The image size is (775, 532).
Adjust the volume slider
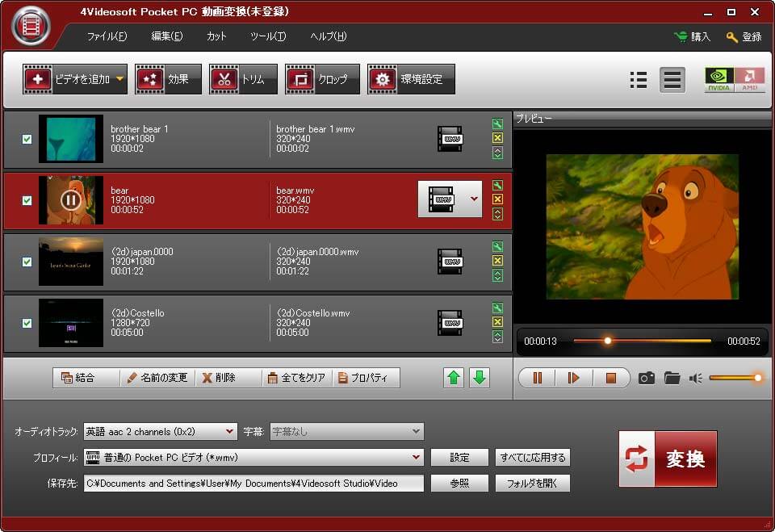pos(735,378)
